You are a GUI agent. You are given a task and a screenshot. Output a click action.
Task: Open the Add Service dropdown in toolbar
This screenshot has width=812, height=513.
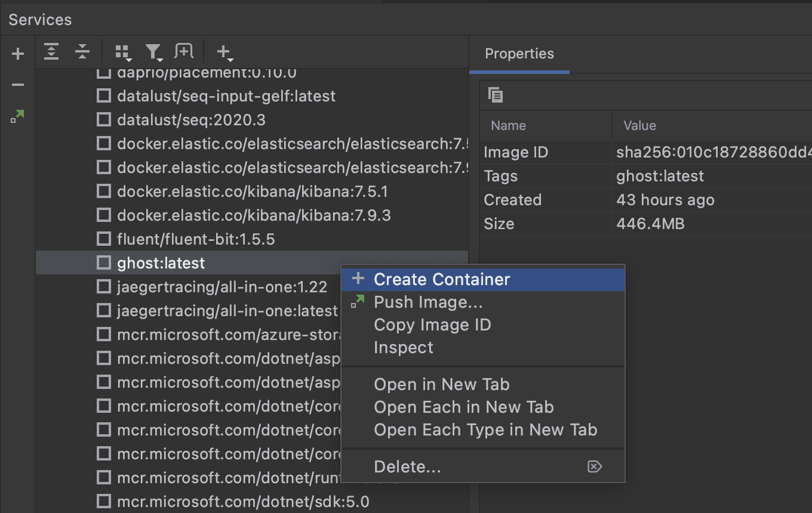tap(224, 52)
